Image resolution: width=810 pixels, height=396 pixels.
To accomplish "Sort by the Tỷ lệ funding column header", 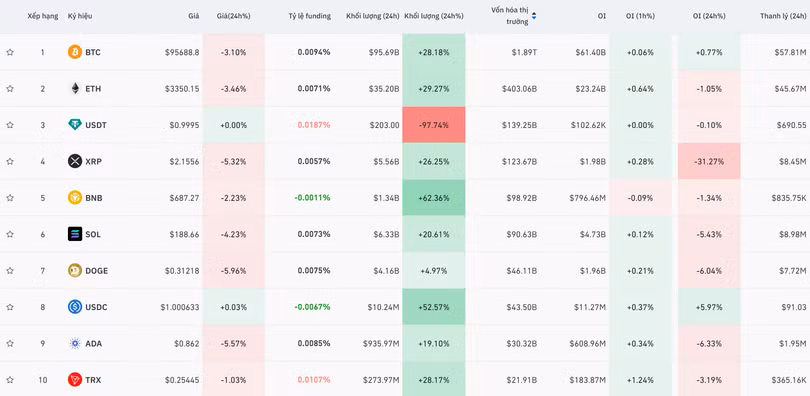I will [309, 17].
